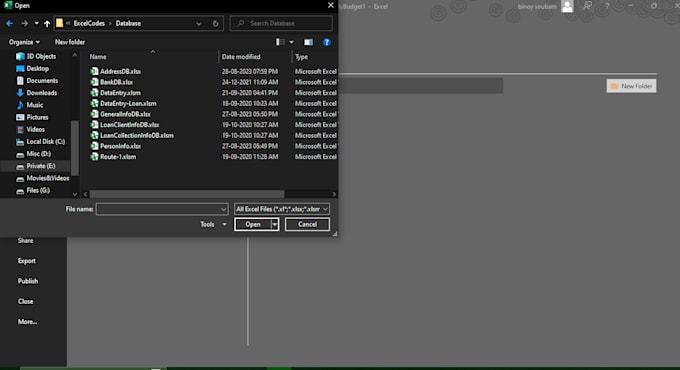Expand the Open button split arrow
Screen dimensions: 680x370
point(275,224)
